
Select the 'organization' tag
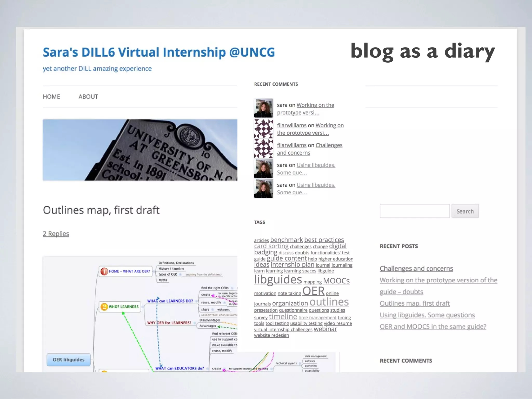pos(290,303)
